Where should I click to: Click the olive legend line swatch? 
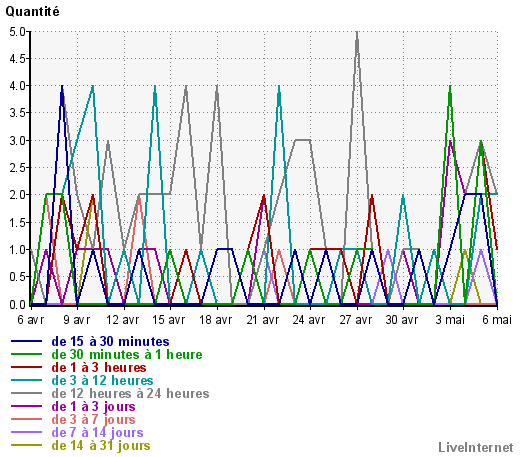(26, 445)
